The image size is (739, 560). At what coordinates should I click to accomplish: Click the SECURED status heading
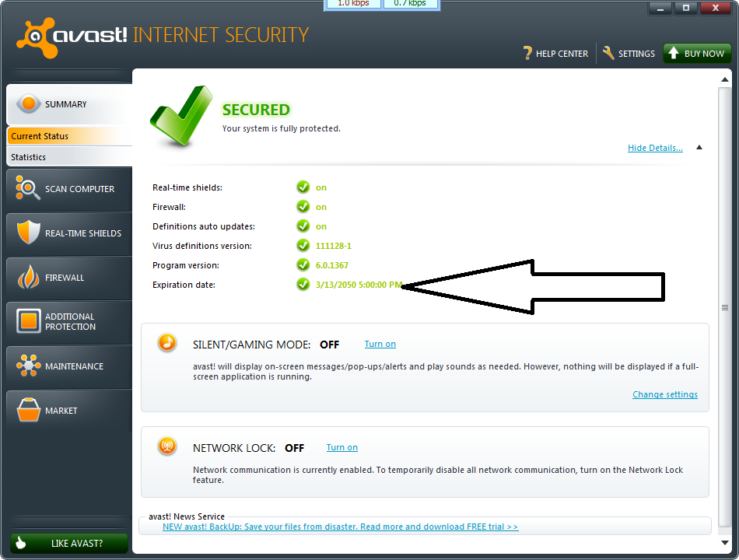pyautogui.click(x=256, y=110)
